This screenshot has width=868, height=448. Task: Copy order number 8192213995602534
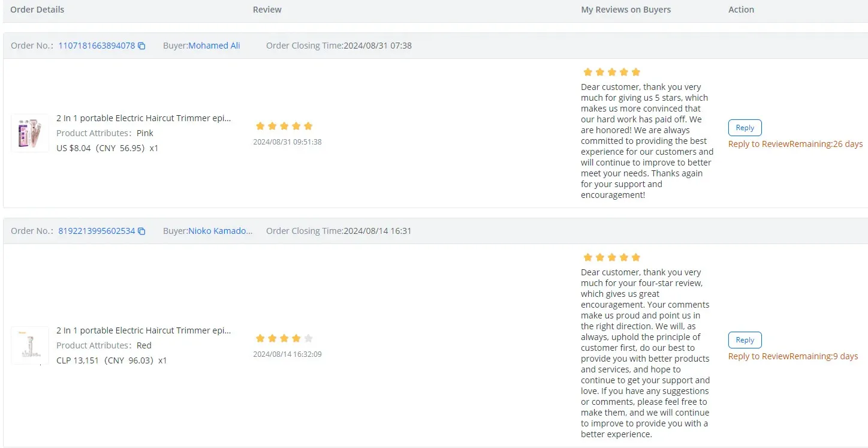click(x=142, y=231)
